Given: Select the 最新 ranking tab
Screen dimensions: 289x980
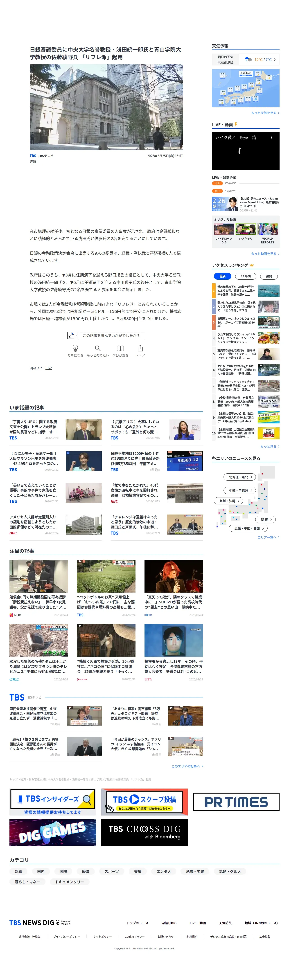Looking at the screenshot, I should click(x=223, y=276).
